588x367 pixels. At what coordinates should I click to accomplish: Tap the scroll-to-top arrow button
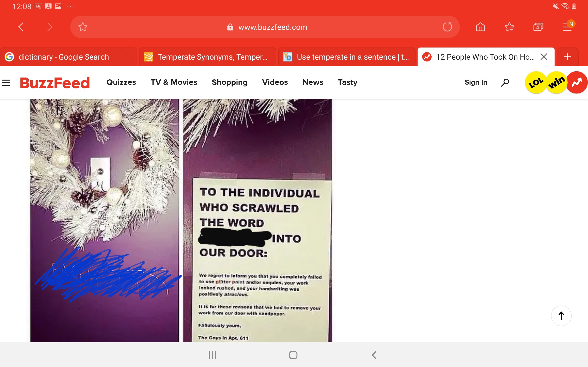click(x=561, y=316)
